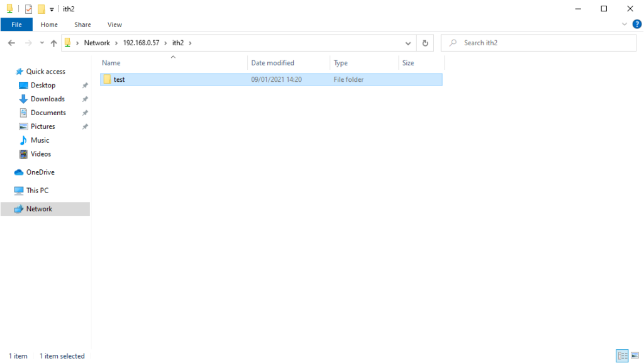Click the '1 item selected' status text
This screenshot has width=644, height=363.
pos(62,356)
